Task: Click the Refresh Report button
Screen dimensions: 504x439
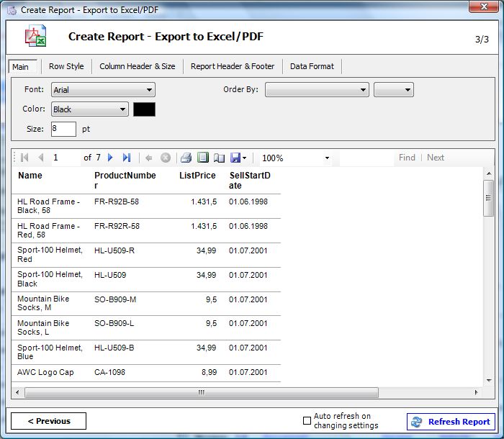Action: tap(451, 422)
